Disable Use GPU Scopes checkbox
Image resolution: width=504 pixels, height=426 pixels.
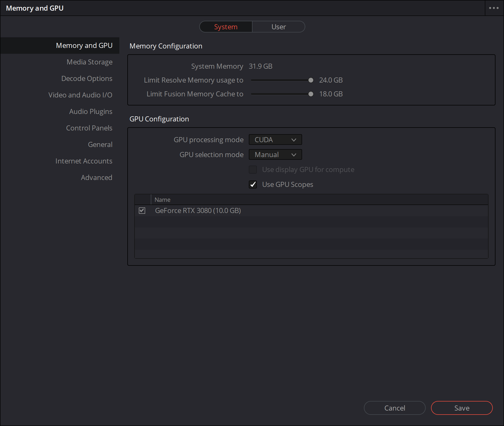coord(253,185)
